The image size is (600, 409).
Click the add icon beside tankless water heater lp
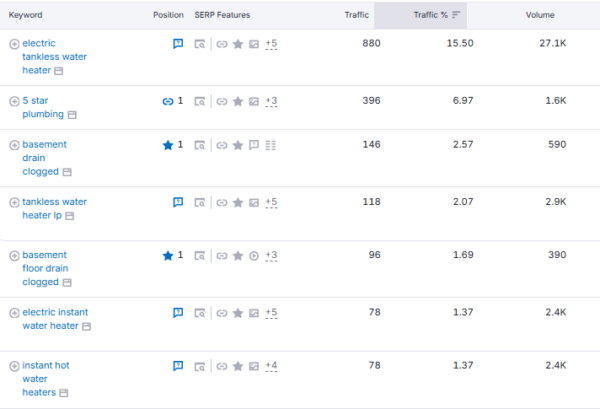click(14, 202)
